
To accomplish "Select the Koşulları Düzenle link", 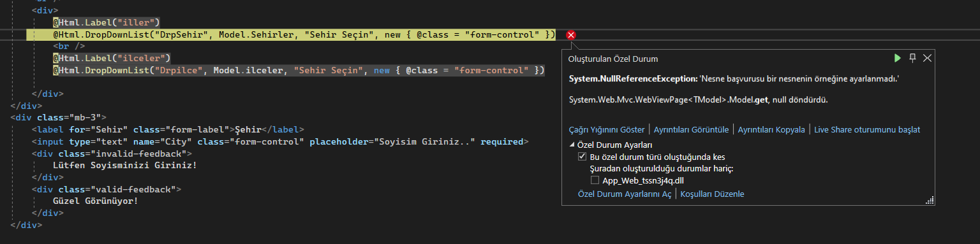I will point(712,194).
